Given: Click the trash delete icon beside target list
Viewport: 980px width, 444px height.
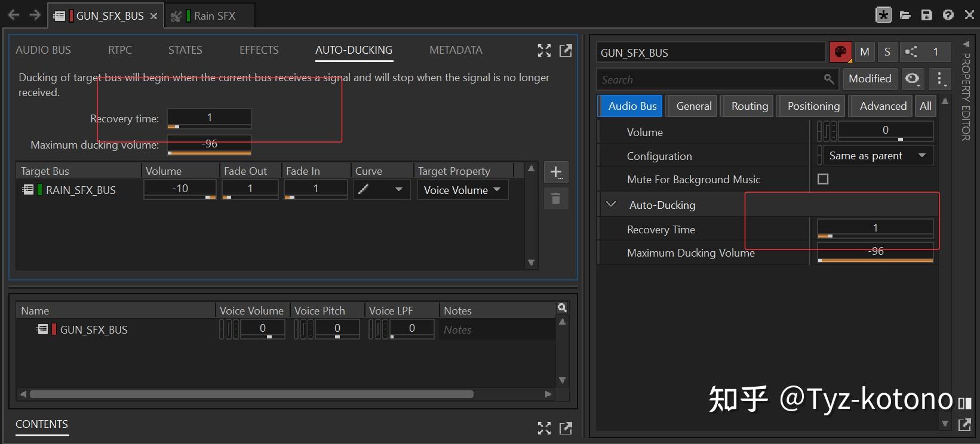Looking at the screenshot, I should tap(556, 199).
